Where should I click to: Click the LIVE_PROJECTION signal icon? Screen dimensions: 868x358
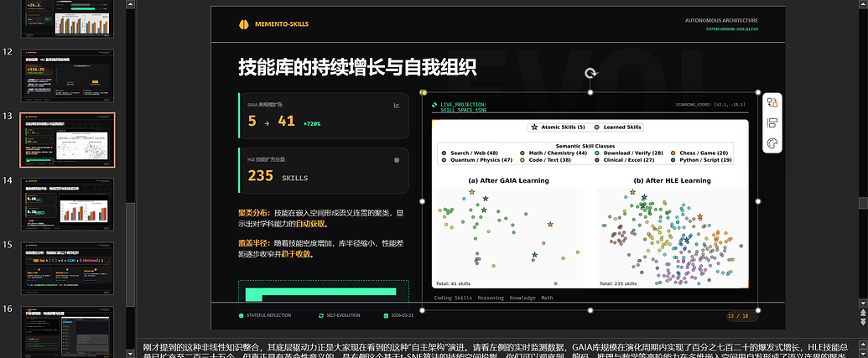434,105
